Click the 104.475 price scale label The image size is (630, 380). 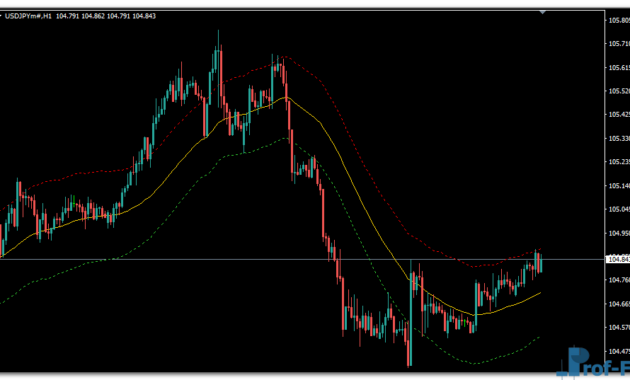(619, 351)
